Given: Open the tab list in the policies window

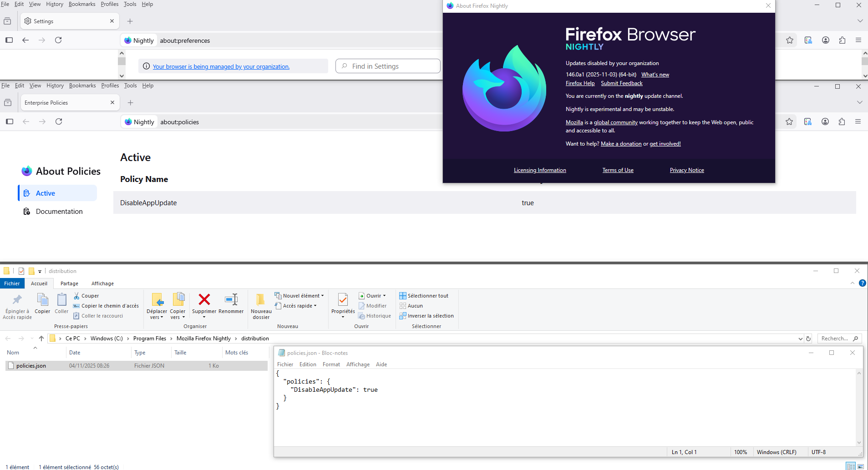Looking at the screenshot, I should 860,102.
